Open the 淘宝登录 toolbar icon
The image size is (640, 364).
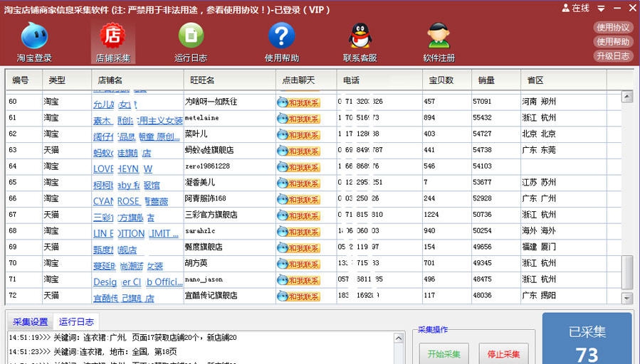(34, 42)
